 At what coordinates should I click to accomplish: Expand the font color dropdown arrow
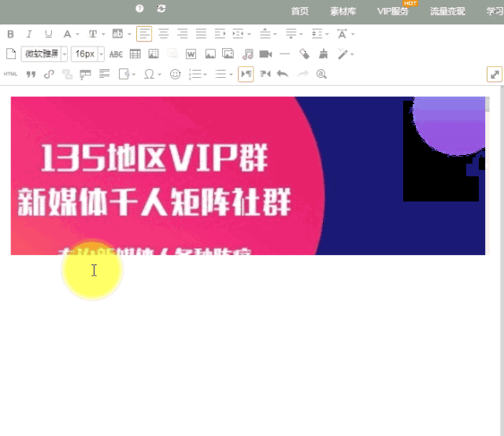(x=77, y=35)
